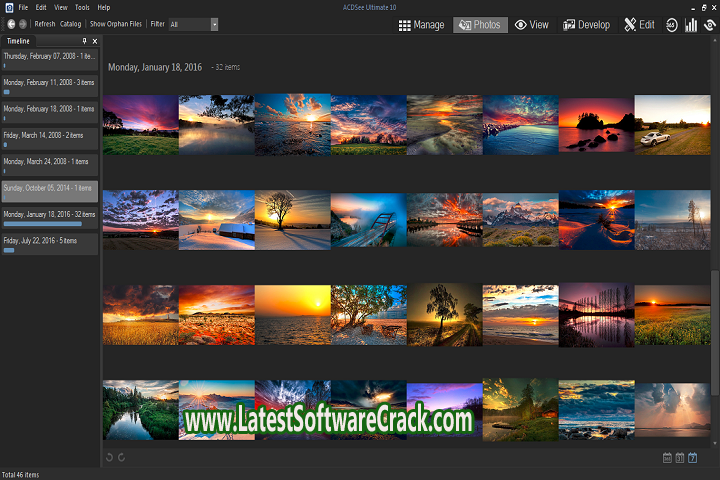720x480 pixels.
Task: Close the Timeline panel
Action: [95, 41]
